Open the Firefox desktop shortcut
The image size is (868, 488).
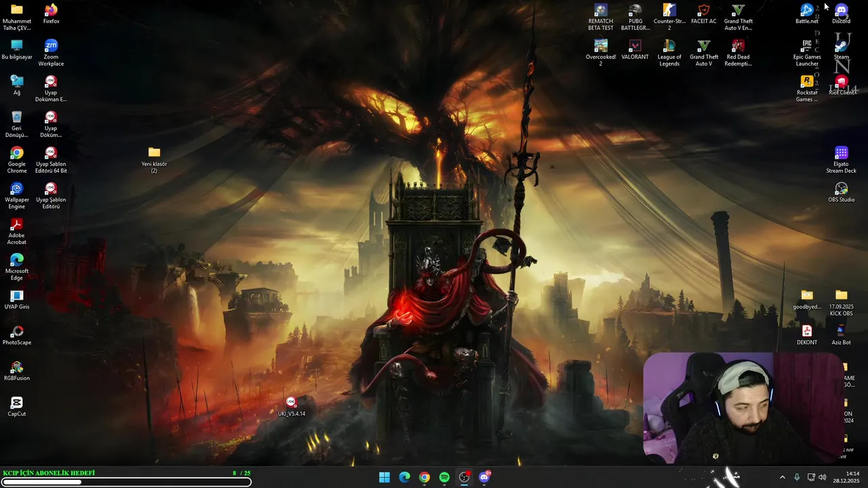(x=51, y=14)
